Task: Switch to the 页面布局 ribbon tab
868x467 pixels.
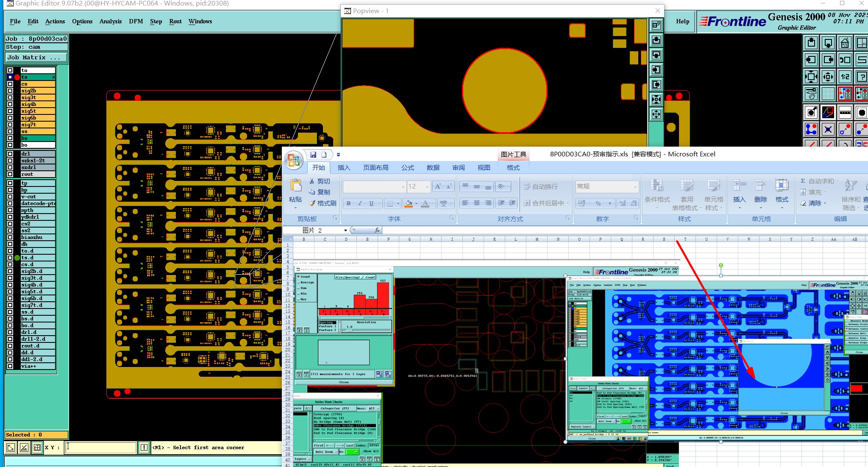Action: (x=376, y=168)
